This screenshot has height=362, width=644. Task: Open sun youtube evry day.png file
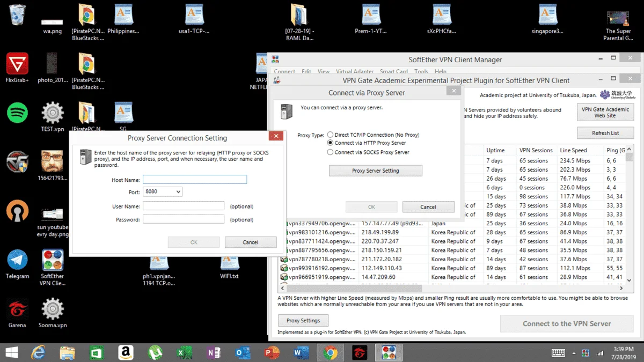click(x=52, y=221)
